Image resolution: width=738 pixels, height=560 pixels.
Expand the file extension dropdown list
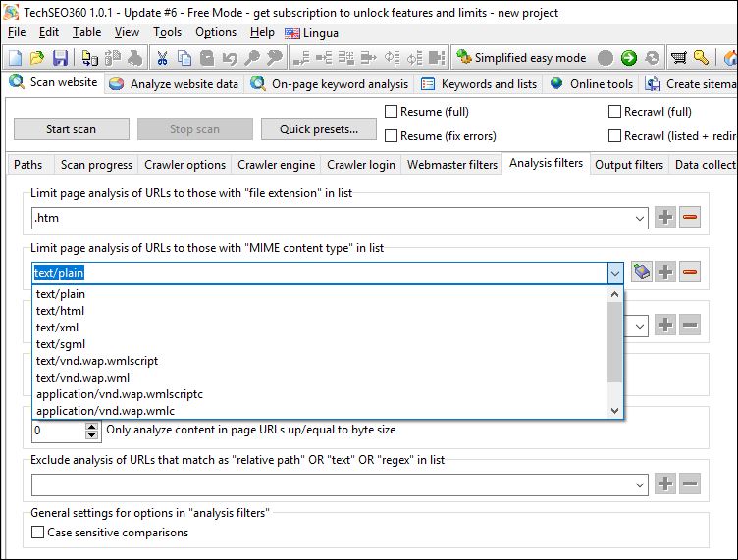(640, 218)
